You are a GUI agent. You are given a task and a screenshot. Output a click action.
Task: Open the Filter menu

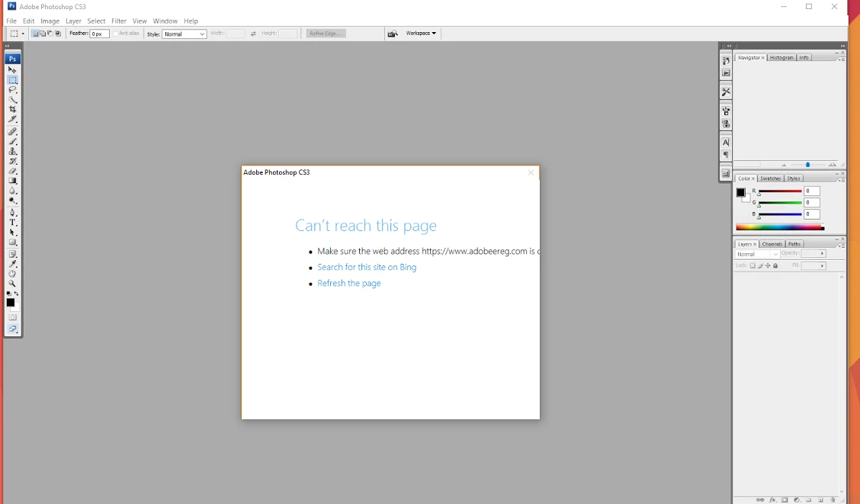pyautogui.click(x=119, y=21)
